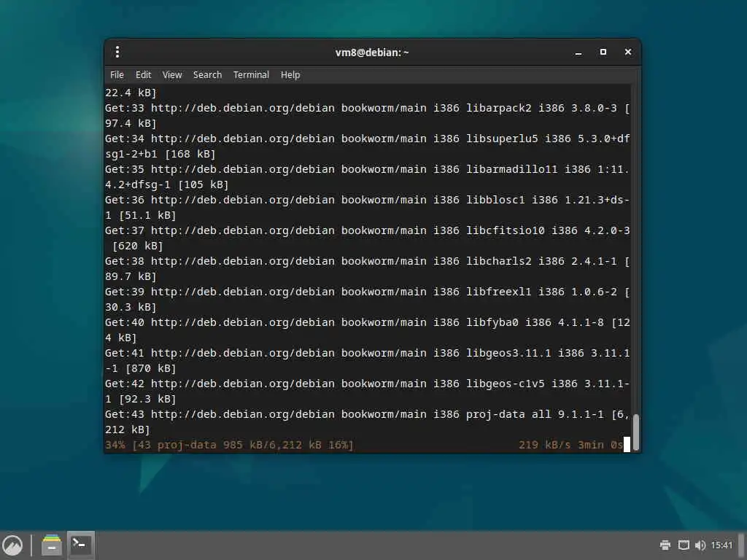This screenshot has width=747, height=560.
Task: Click the terminal cursor block
Action: 627,445
